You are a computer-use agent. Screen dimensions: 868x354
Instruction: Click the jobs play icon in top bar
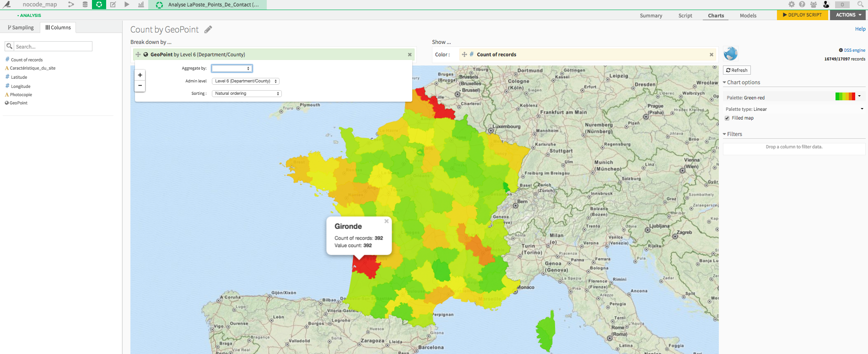(x=127, y=5)
